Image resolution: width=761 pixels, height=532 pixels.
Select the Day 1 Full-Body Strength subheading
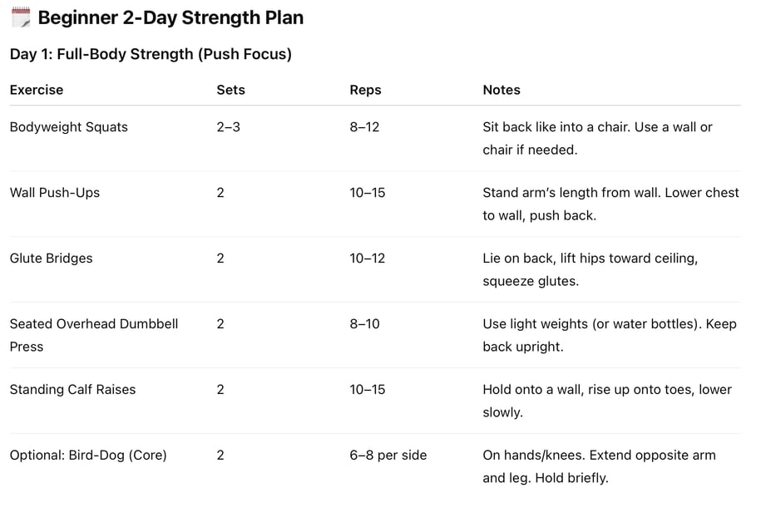[x=151, y=54]
